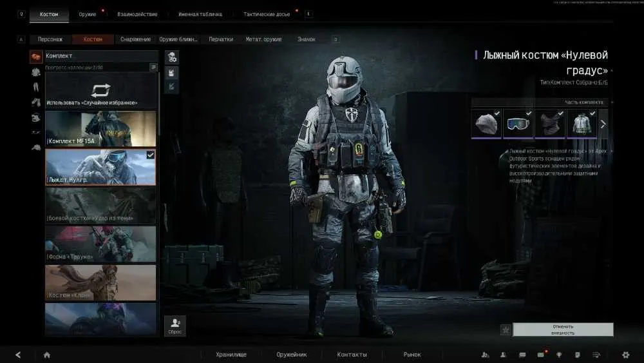Expand next set pieces with right chevron

[603, 124]
